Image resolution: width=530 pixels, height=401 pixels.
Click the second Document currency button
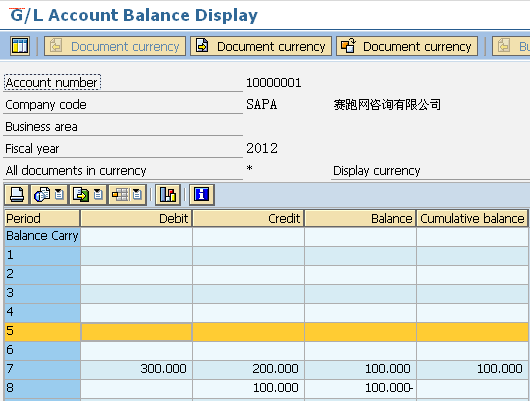click(x=261, y=46)
